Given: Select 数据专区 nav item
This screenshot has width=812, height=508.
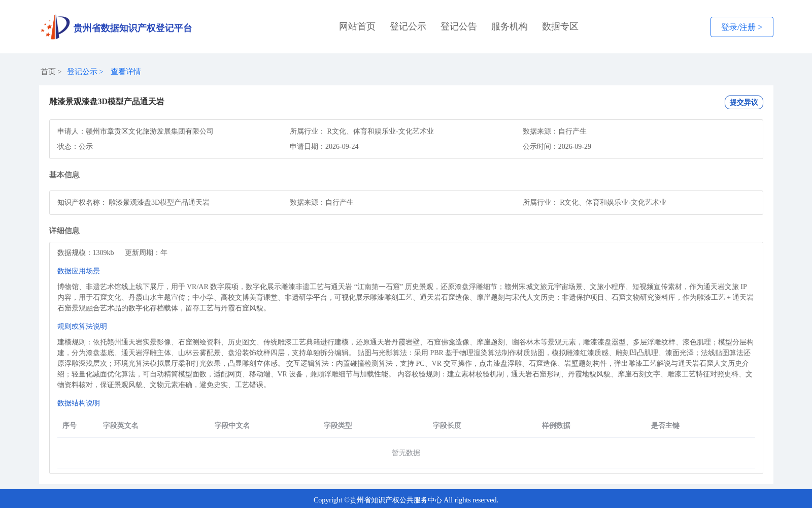Looking at the screenshot, I should pyautogui.click(x=560, y=26).
